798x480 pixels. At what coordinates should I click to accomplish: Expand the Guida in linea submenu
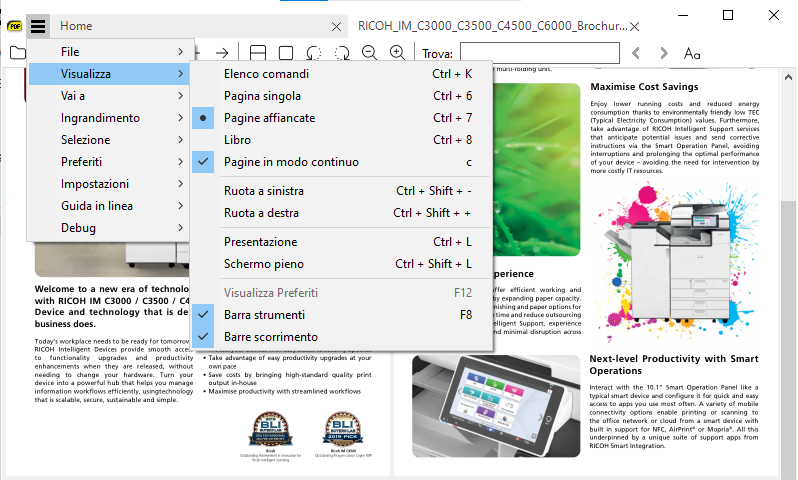click(109, 206)
